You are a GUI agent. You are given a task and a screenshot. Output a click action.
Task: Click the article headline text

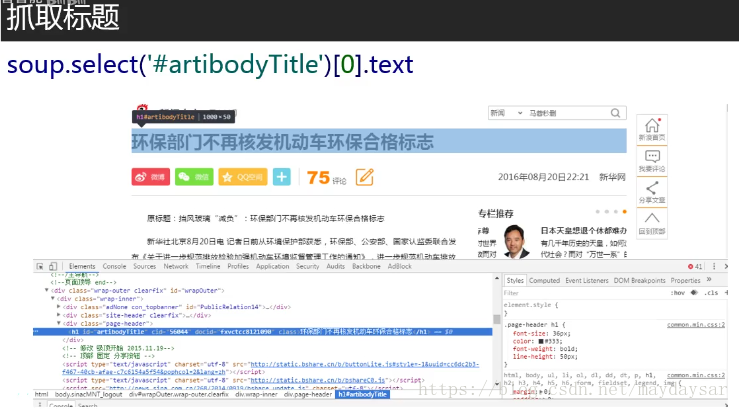point(282,142)
